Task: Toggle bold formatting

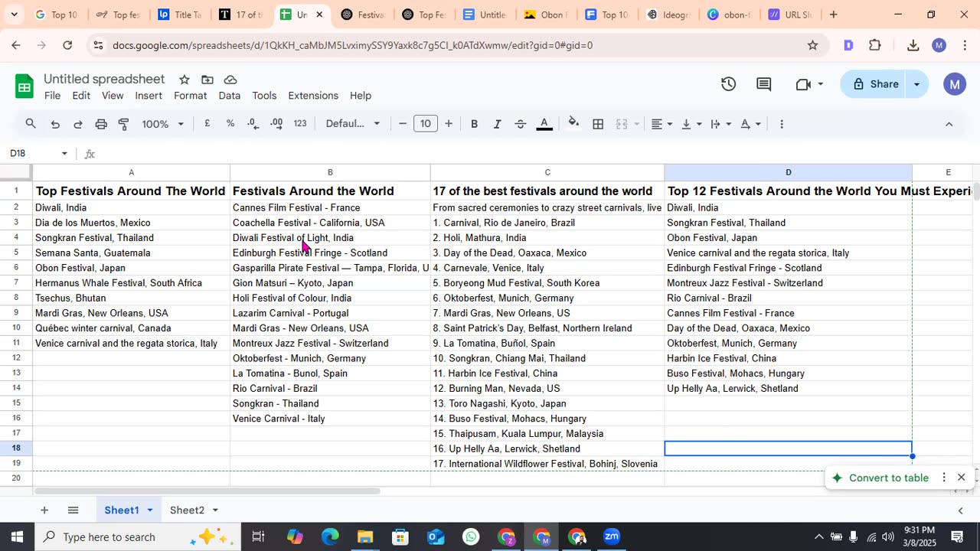Action: [x=474, y=124]
